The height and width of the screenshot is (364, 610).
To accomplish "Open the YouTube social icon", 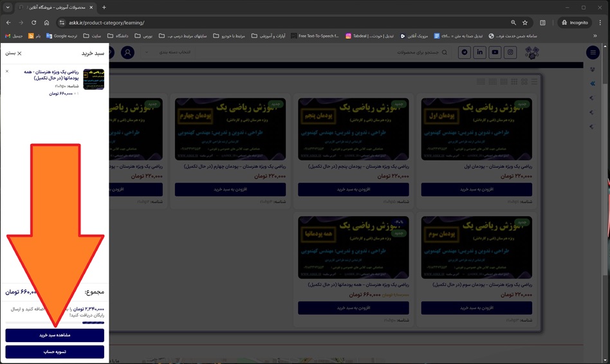I will (495, 53).
